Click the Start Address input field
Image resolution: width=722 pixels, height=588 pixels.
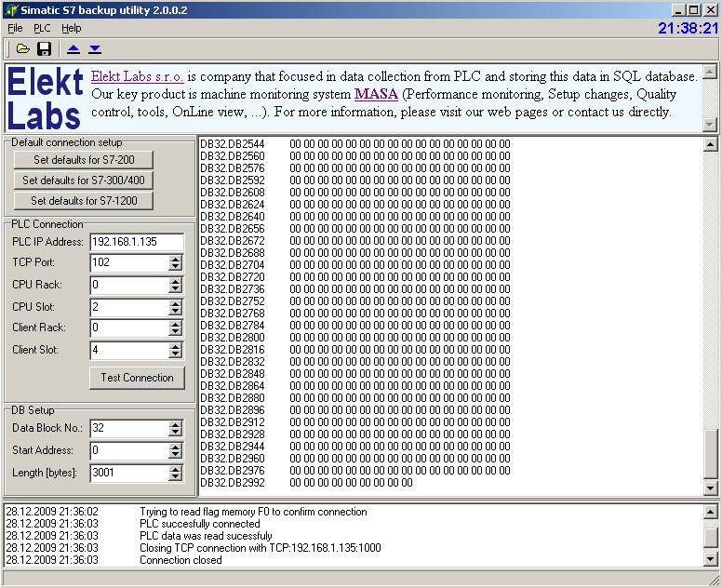[129, 450]
